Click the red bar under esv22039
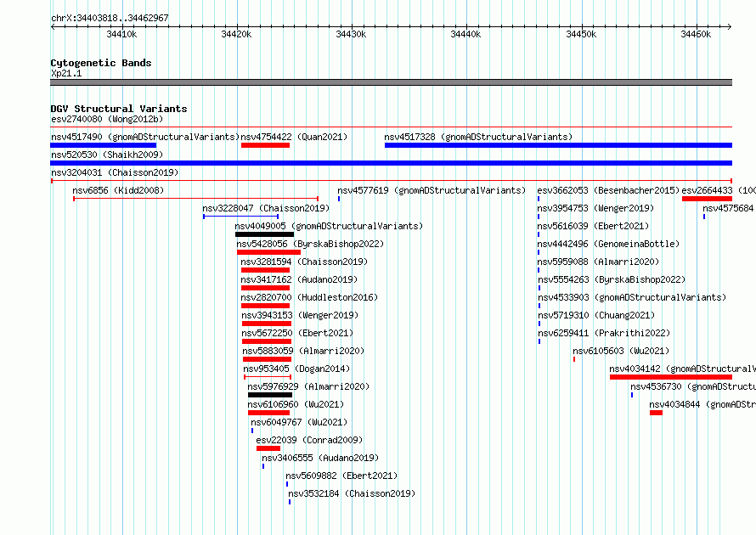Screen dimensions: 756x535 [268, 448]
